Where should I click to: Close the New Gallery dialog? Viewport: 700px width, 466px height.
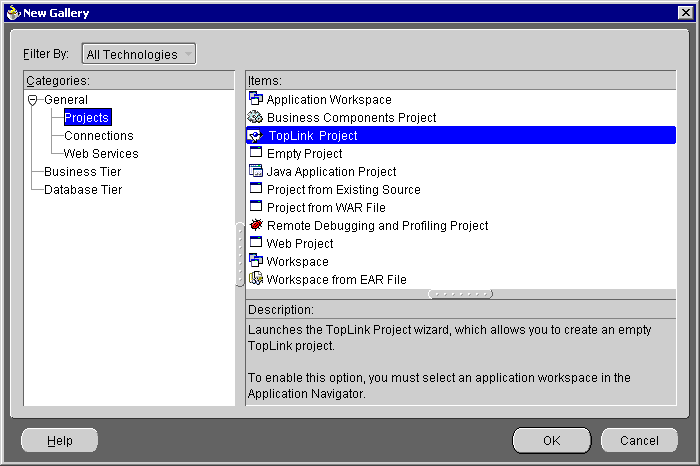pyautogui.click(x=685, y=12)
